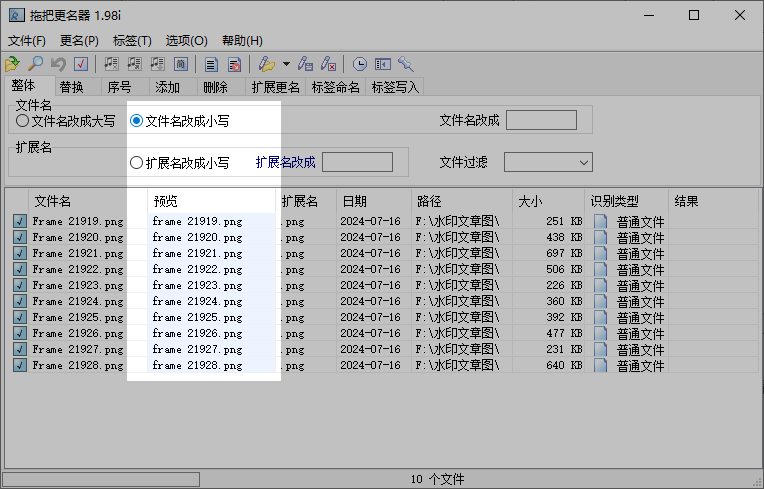Screen dimensions: 764x489
Task: Sort by the 结果 column header
Action: (x=714, y=201)
